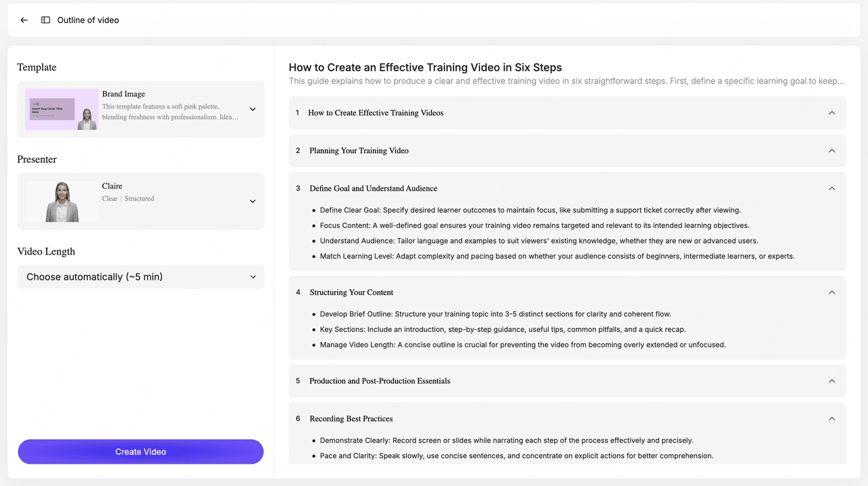Collapse Define Goal and Understand Audience chevron
Image resolution: width=868 pixels, height=486 pixels.
tap(831, 189)
